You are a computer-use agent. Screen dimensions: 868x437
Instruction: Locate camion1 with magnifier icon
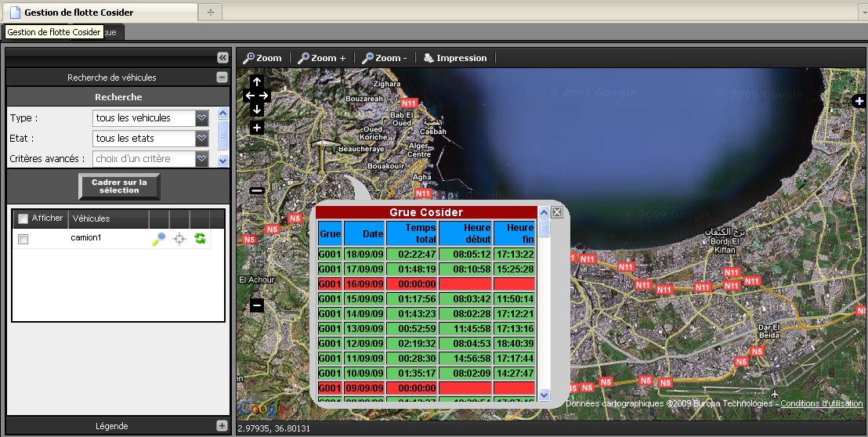159,238
